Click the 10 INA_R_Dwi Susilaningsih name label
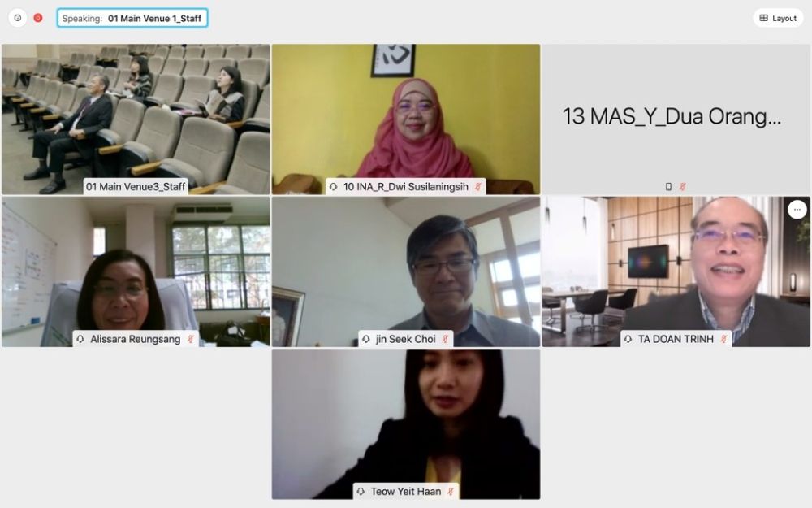This screenshot has height=508, width=812. point(405,187)
